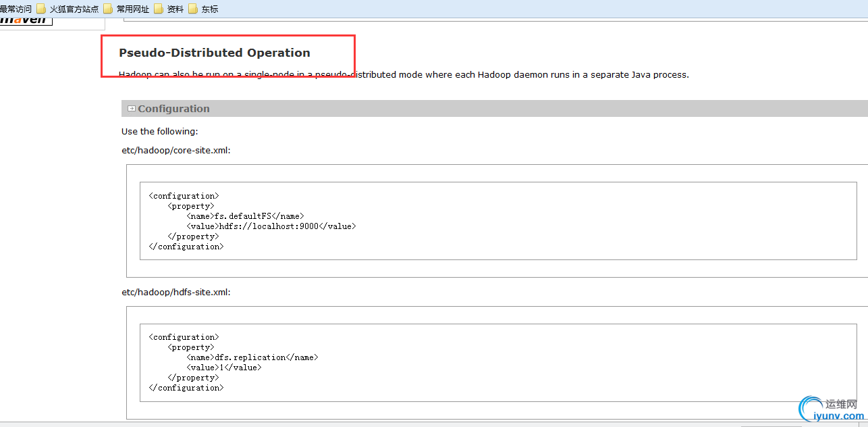
Task: Click the hdfs://localhost:9000 value line
Action: [x=271, y=226]
